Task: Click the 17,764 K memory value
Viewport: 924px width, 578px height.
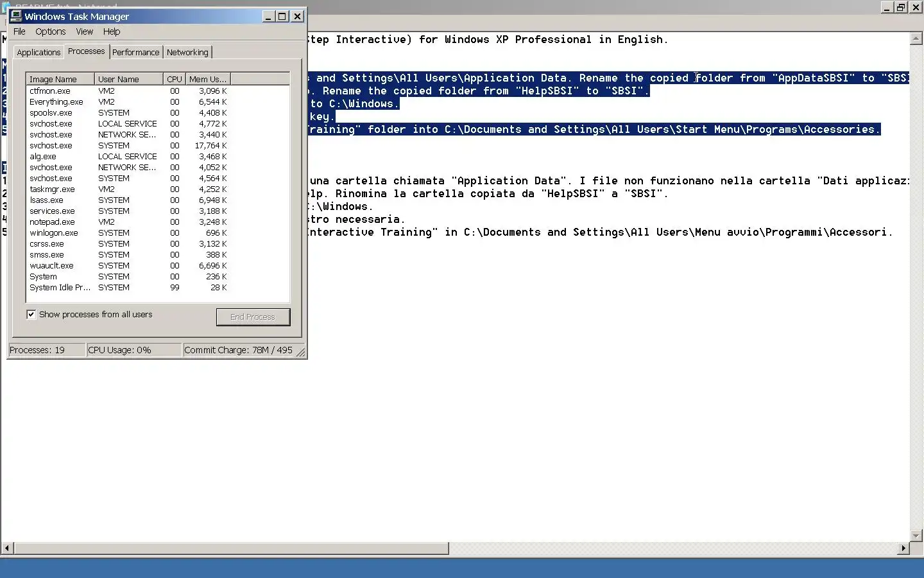Action: pos(210,146)
